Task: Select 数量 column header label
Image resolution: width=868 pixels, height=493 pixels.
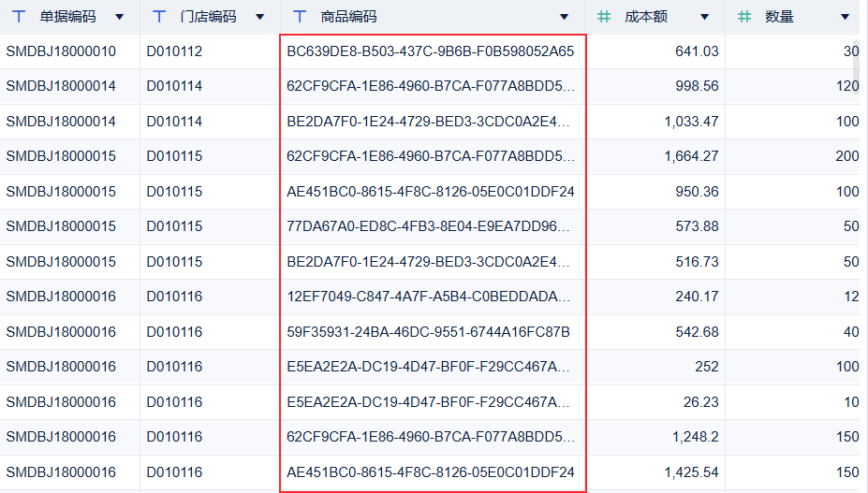Action: click(x=779, y=17)
